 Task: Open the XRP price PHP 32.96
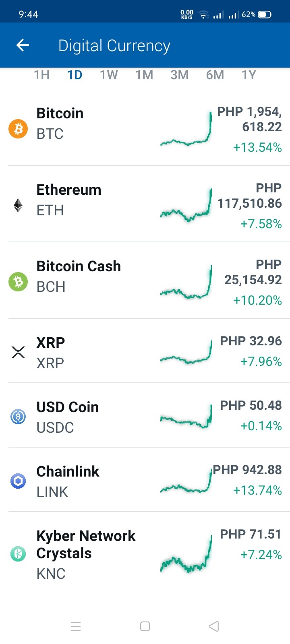(251, 341)
